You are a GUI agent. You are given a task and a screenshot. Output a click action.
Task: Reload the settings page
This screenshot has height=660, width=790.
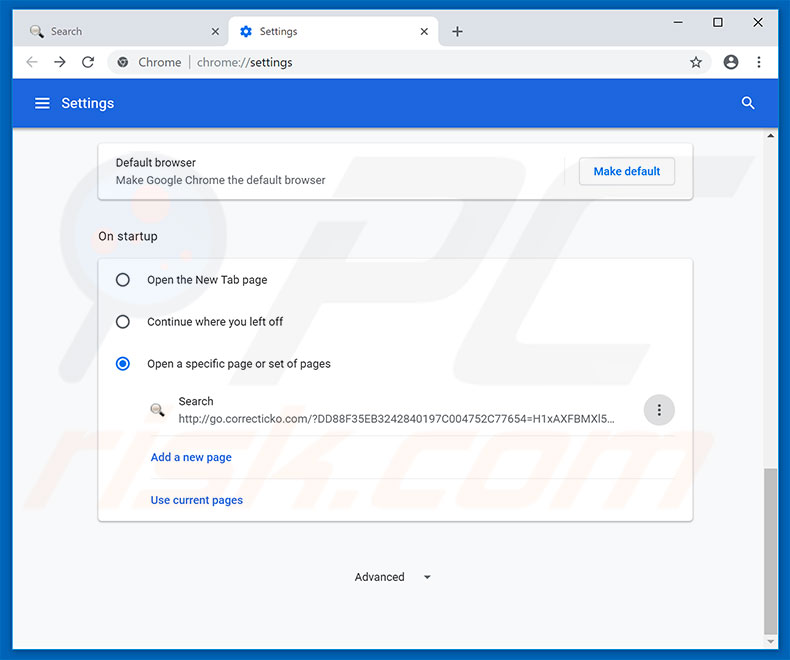[88, 62]
